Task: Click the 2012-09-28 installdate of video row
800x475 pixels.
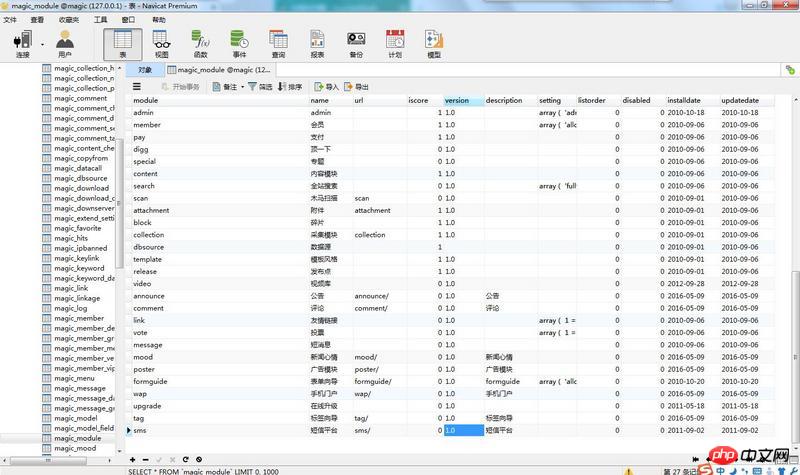Action: pos(691,284)
